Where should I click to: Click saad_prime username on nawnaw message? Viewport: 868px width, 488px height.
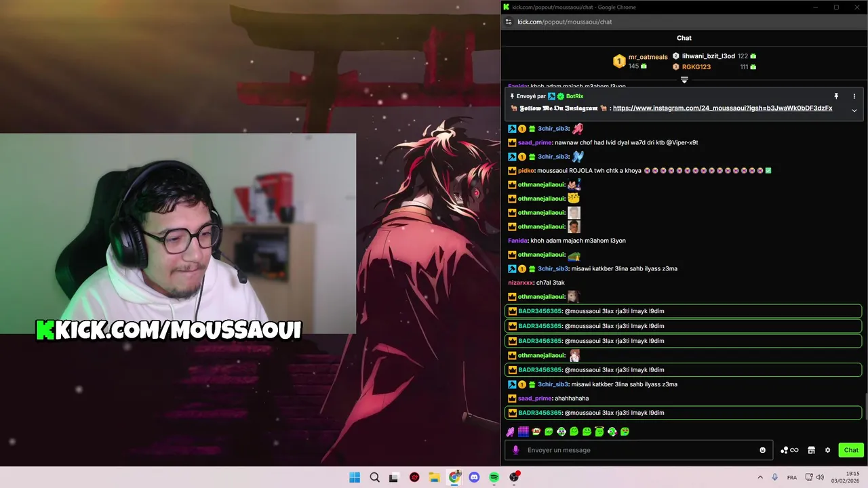(x=534, y=143)
